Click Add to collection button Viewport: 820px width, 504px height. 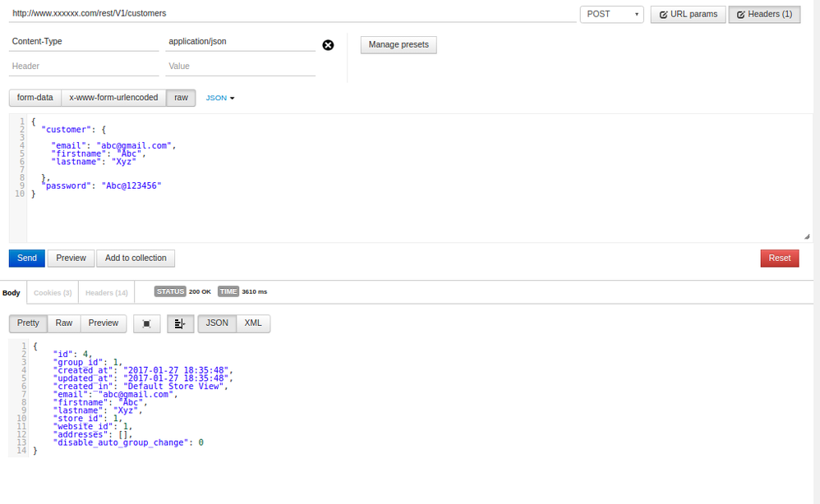coord(136,258)
